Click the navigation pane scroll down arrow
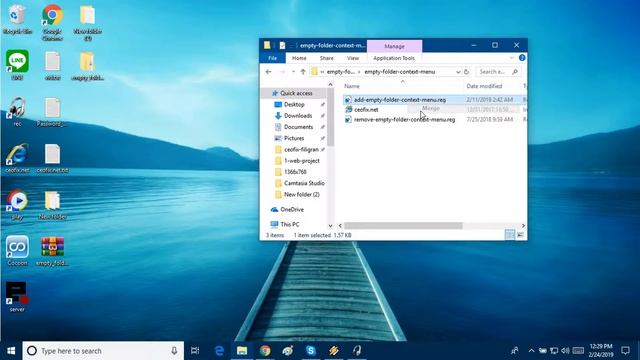The width and height of the screenshot is (640, 360). pyautogui.click(x=330, y=226)
